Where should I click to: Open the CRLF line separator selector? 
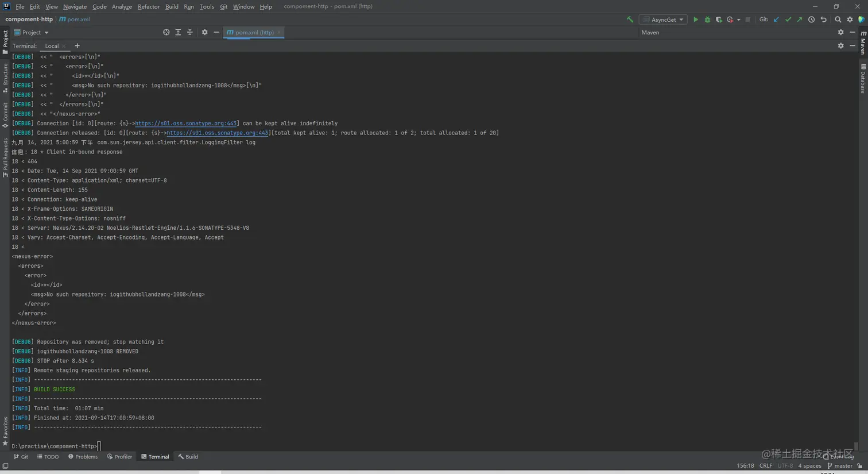(766, 466)
